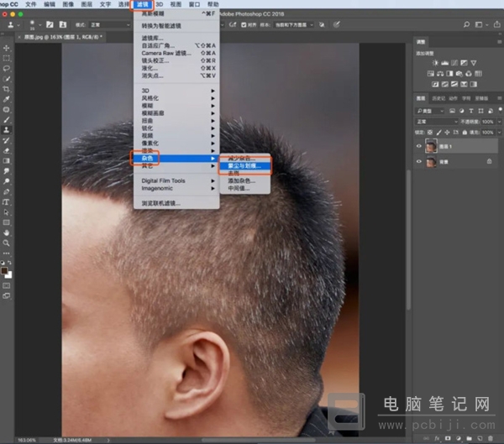The height and width of the screenshot is (444, 504).
Task: Add an Exposure adjustment
Action: coord(464,63)
